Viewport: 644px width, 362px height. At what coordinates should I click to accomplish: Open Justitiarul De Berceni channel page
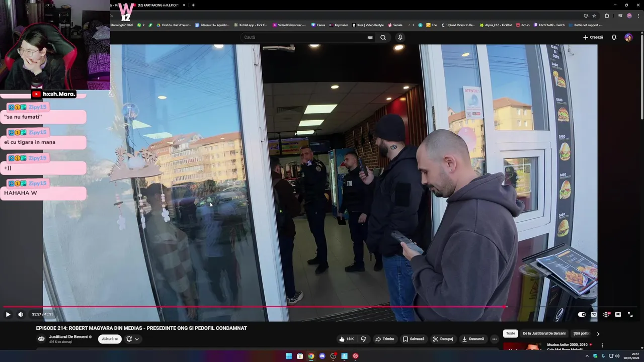click(x=68, y=337)
